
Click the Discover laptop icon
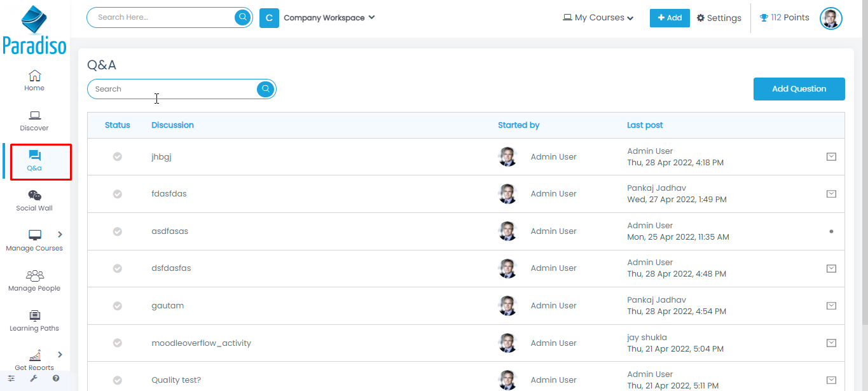(x=34, y=116)
